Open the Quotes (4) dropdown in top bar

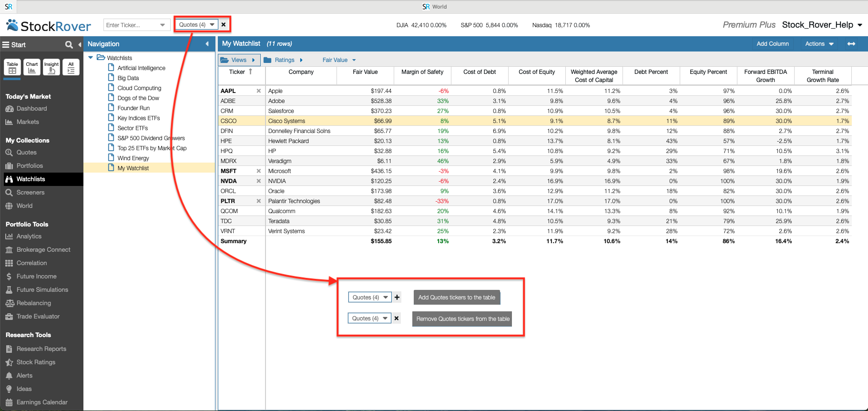coord(197,25)
